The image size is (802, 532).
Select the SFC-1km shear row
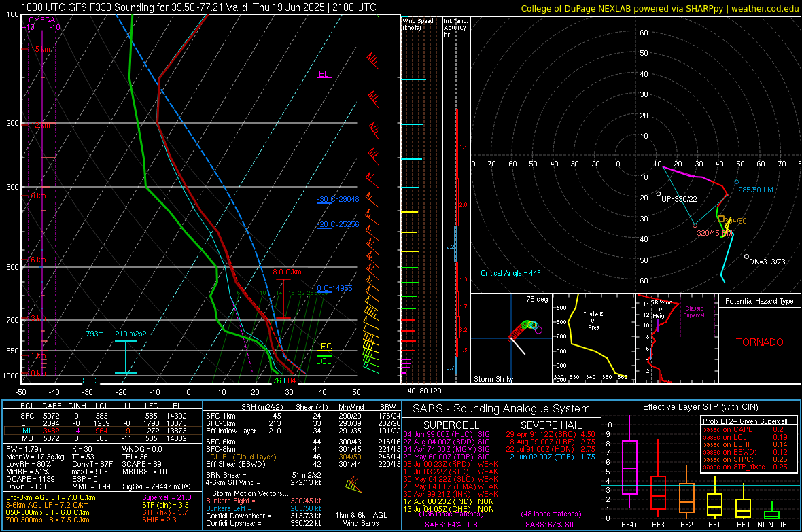coord(303,416)
